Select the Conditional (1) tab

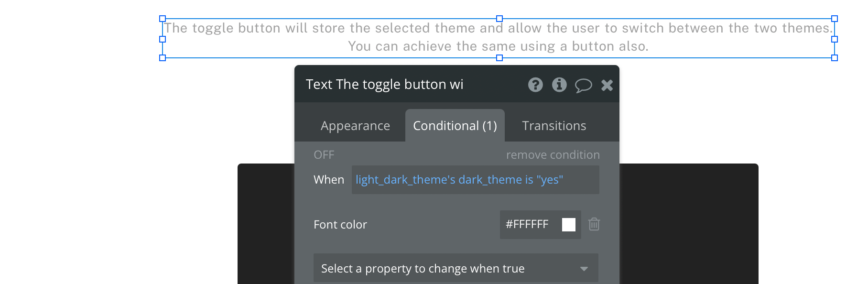coord(455,126)
